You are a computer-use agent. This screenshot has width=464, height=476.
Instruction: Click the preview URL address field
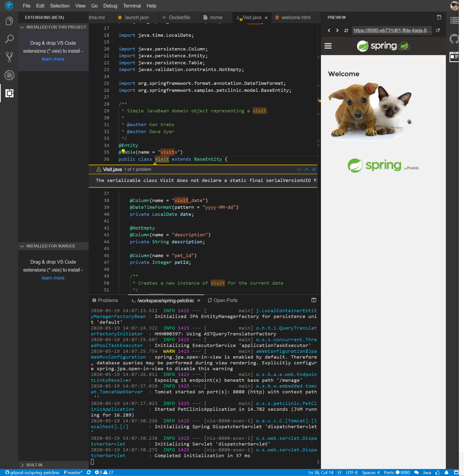[x=392, y=30]
